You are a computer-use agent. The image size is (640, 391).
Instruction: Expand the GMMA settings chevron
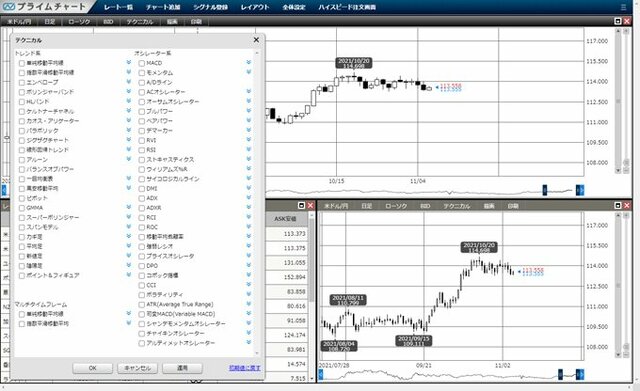[x=129, y=207]
